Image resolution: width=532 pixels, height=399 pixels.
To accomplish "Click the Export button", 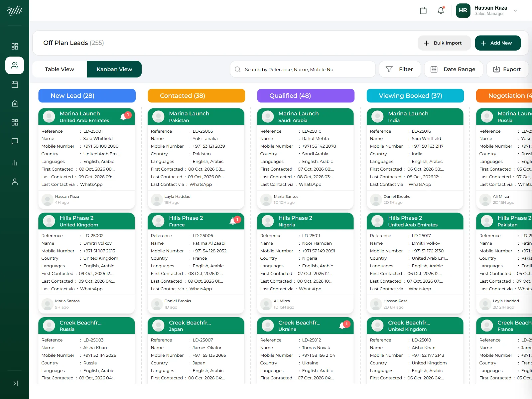I will (507, 69).
